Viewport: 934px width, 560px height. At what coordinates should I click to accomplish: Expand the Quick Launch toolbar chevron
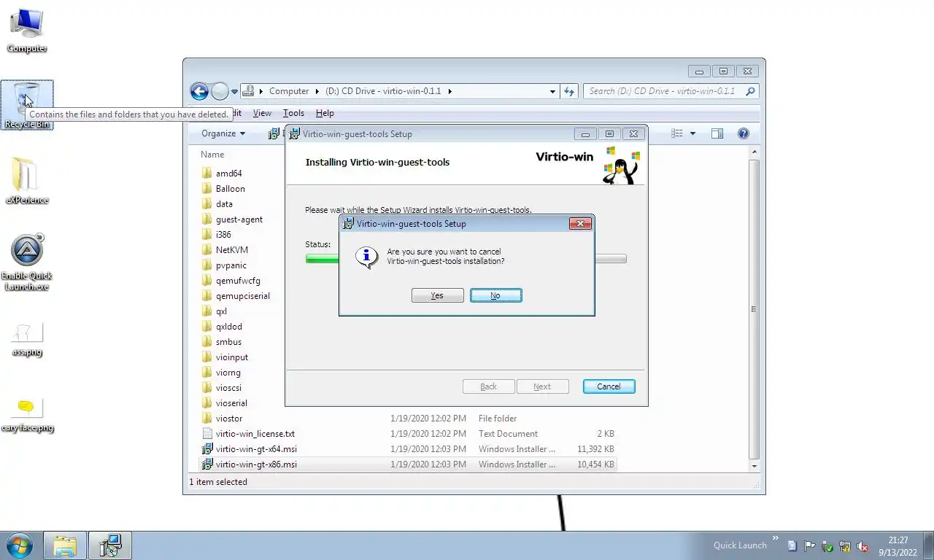[x=776, y=538]
